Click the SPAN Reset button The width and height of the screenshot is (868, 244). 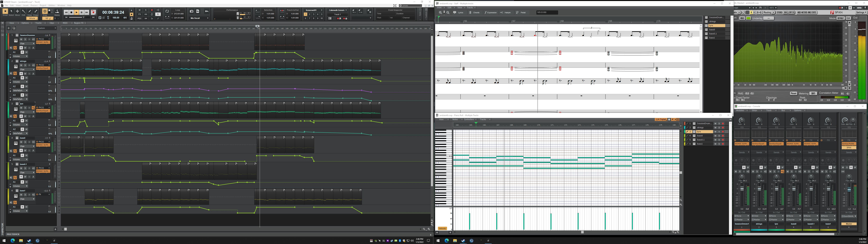point(793,93)
